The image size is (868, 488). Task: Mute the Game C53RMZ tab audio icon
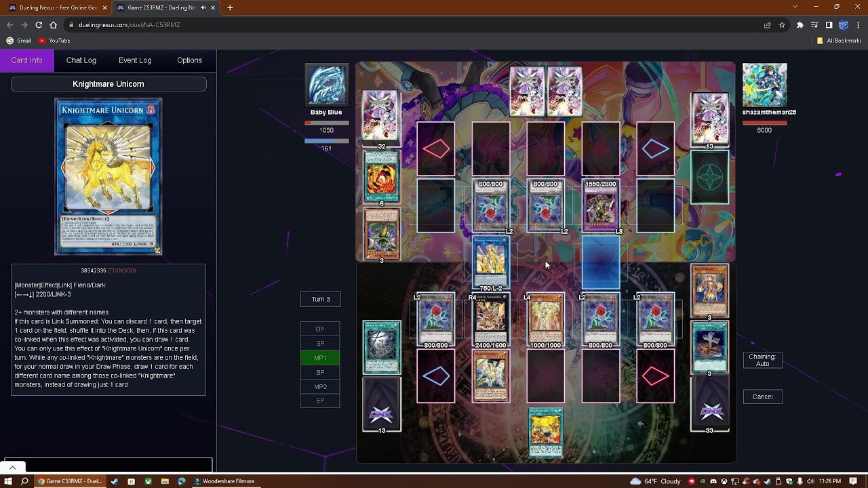[203, 7]
